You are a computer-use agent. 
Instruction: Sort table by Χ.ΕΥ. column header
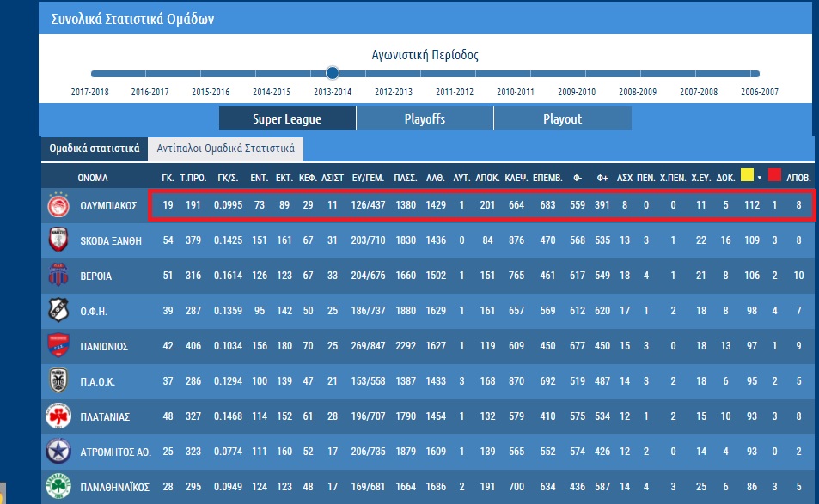701,178
